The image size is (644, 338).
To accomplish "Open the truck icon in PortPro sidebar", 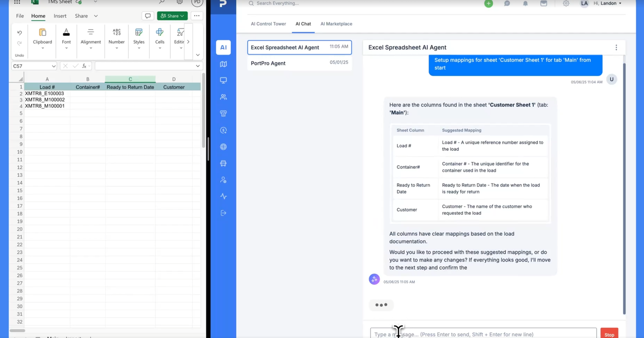I will pos(223,163).
